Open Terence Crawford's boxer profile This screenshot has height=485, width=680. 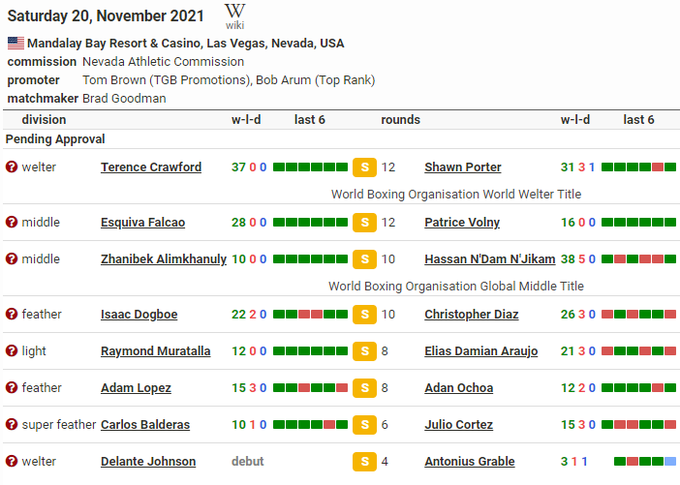tap(151, 167)
